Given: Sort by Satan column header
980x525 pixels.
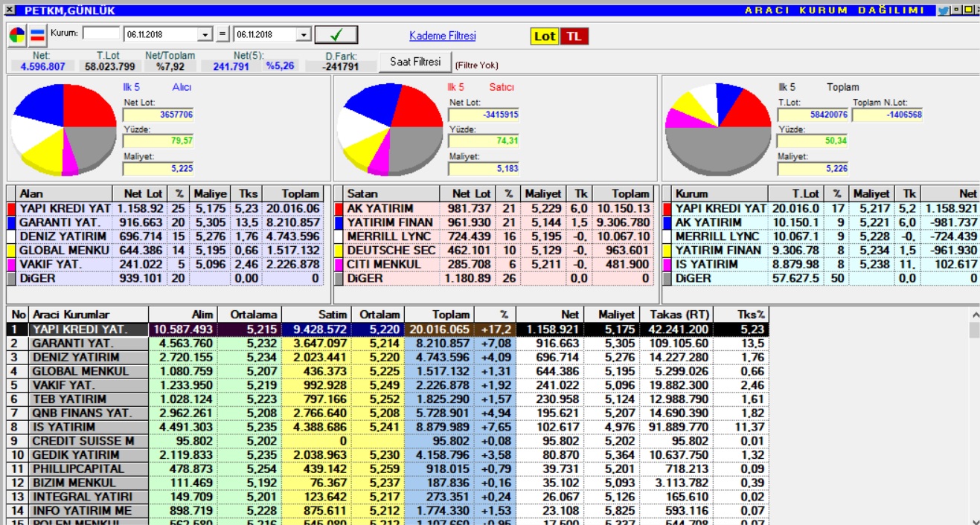Looking at the screenshot, I should point(392,193).
